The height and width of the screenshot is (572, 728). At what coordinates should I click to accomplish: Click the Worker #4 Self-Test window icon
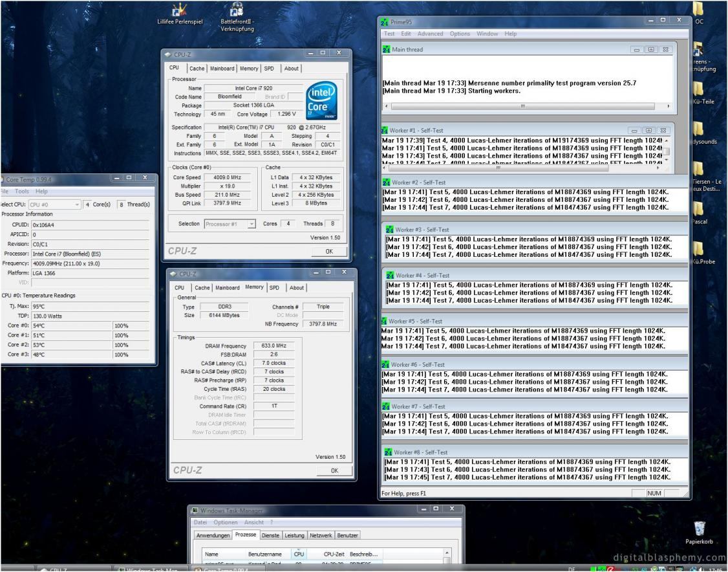(390, 276)
